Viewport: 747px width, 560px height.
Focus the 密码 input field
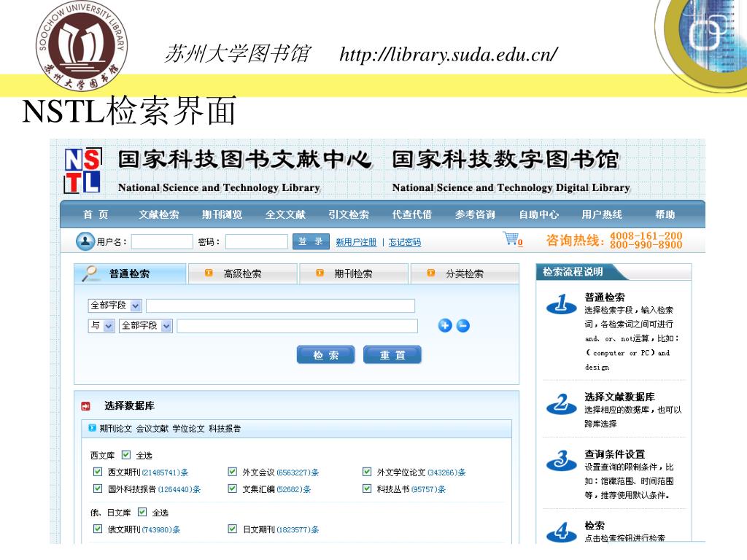257,241
